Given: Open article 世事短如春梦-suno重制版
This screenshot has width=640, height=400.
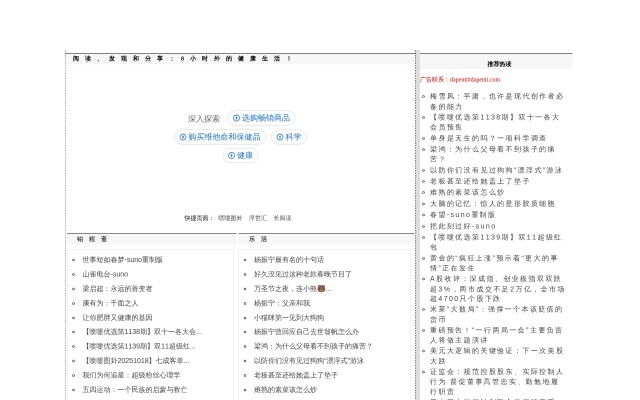Looking at the screenshot, I should [x=122, y=259].
